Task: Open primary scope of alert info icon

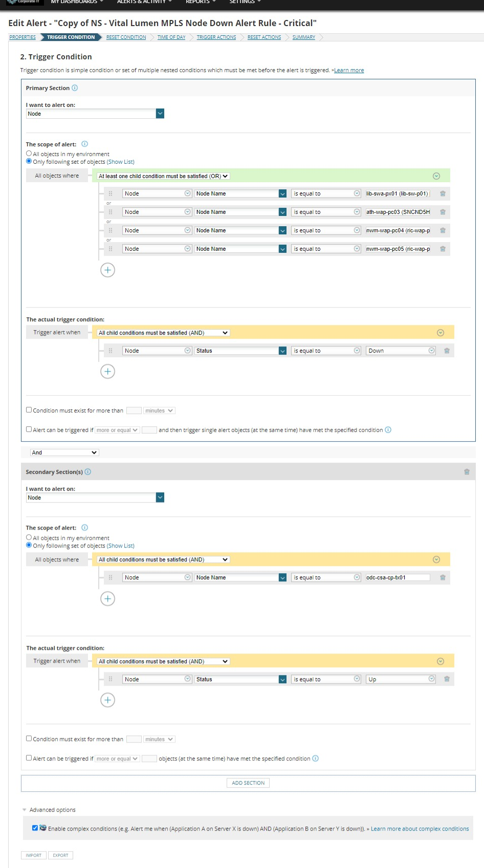Action: [85, 144]
